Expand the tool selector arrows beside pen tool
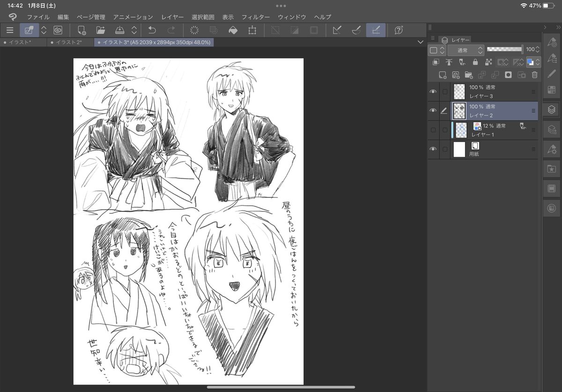The image size is (562, 392). tap(44, 30)
